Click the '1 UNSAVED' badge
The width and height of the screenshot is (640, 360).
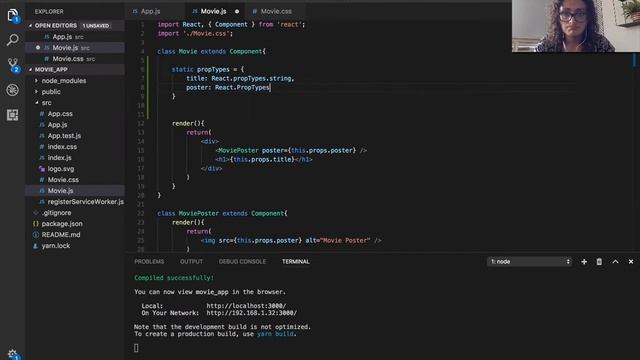[x=96, y=26]
